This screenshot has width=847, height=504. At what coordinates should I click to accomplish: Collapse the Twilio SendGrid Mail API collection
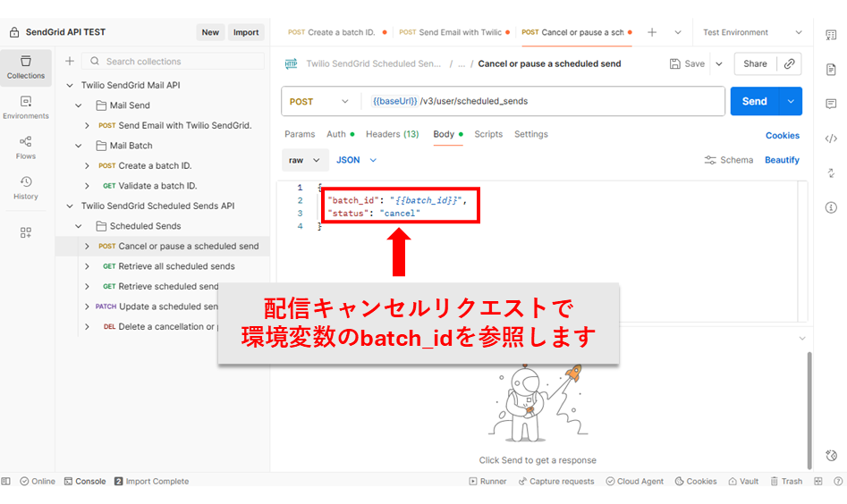pyautogui.click(x=70, y=85)
